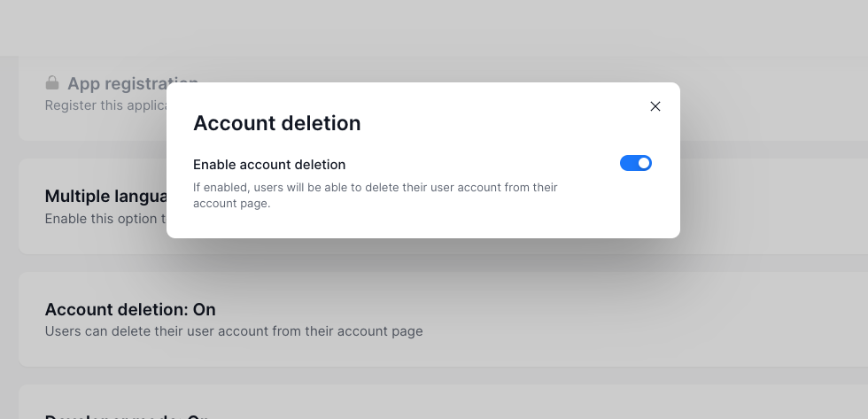Close the Account deletion dialog
This screenshot has width=868, height=419.
(x=655, y=106)
